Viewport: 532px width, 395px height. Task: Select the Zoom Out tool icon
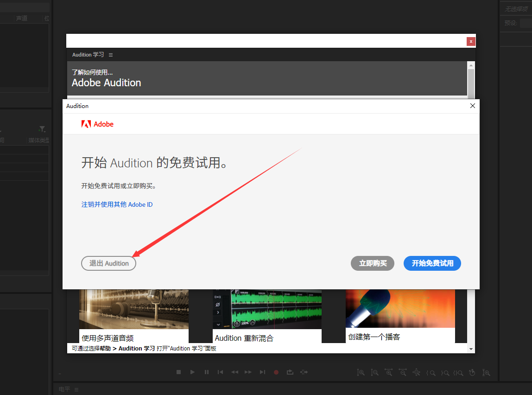point(375,372)
